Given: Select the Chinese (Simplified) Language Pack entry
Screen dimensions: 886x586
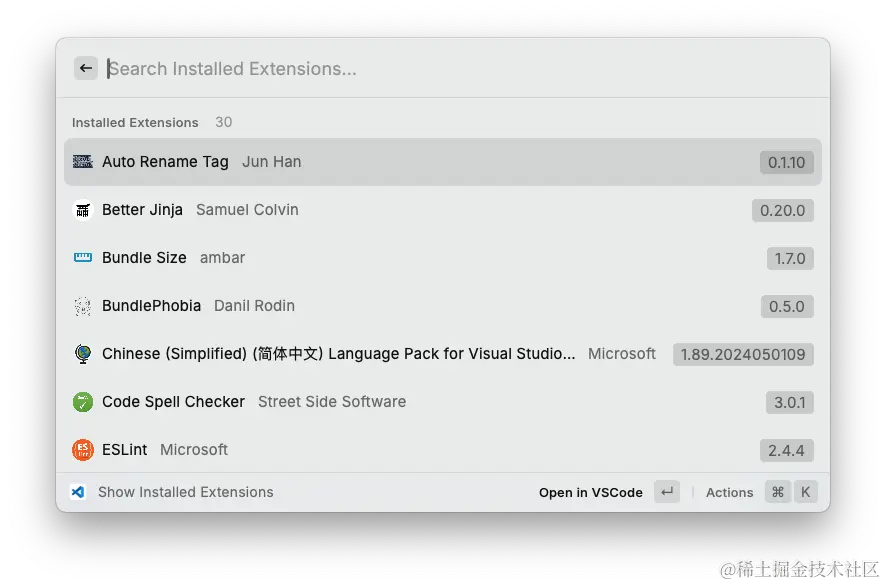Looking at the screenshot, I should coord(442,354).
